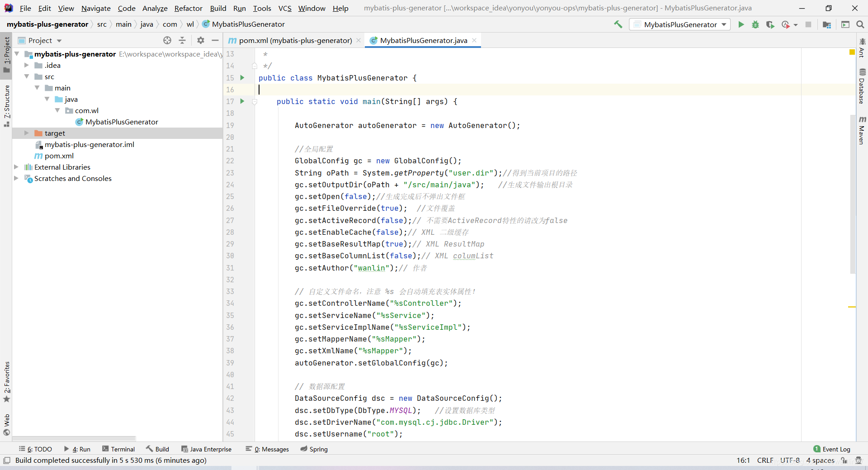Viewport: 868px width, 470px height.
Task: Click the stop process square icon
Action: tap(808, 24)
